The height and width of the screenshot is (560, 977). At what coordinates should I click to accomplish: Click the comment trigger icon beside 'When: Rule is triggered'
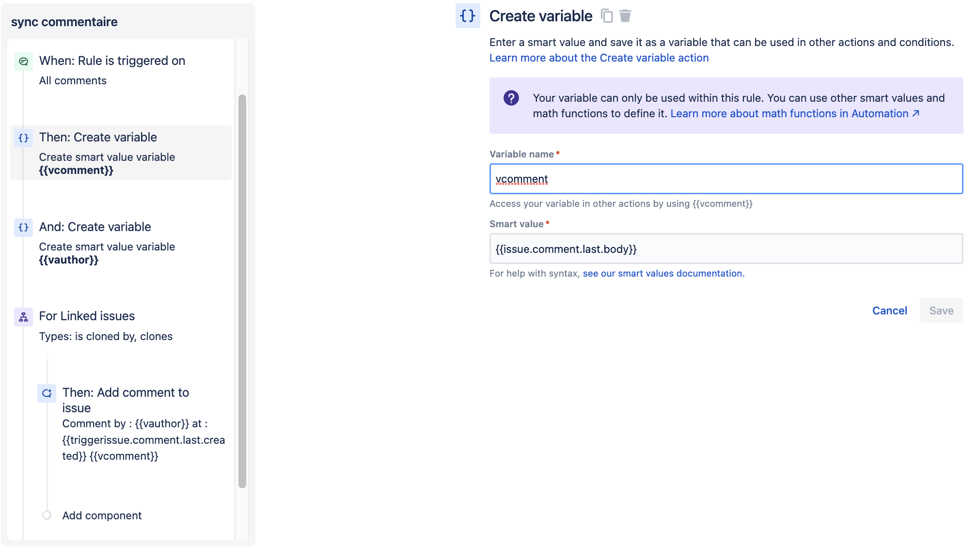point(23,62)
